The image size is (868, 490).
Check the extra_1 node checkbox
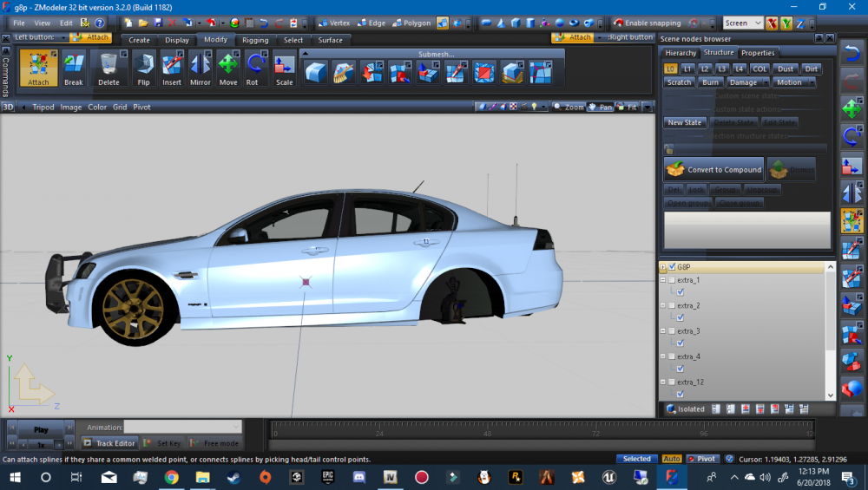672,280
